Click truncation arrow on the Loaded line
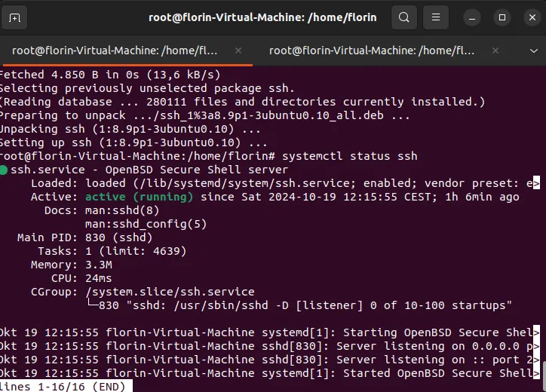This screenshot has width=546, height=392. 535,183
